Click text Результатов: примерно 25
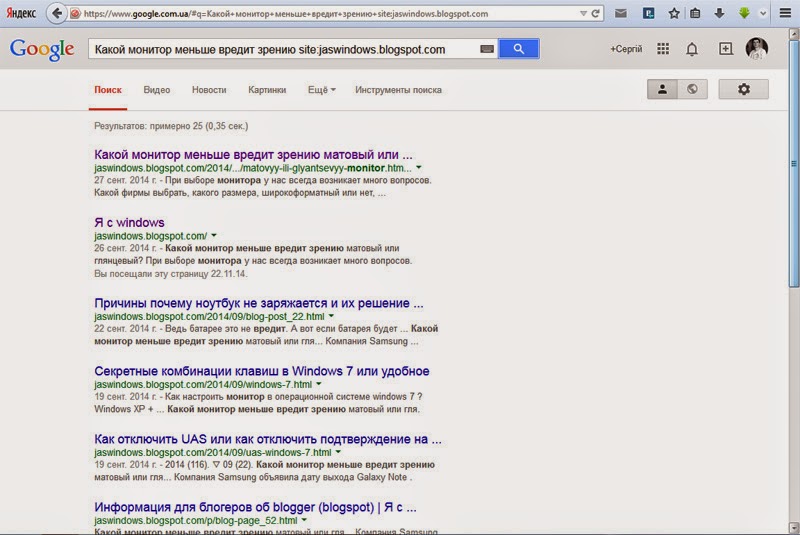The height and width of the screenshot is (535, 800). point(171,126)
